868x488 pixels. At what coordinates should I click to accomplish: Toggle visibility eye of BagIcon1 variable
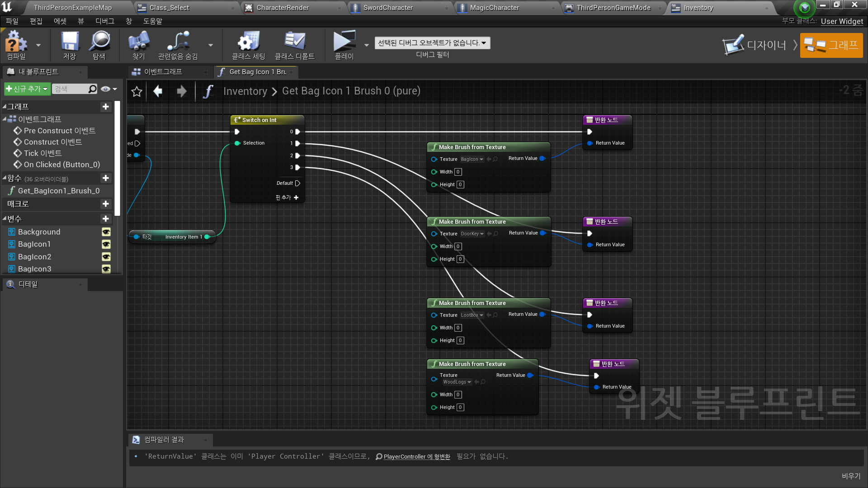(x=106, y=244)
